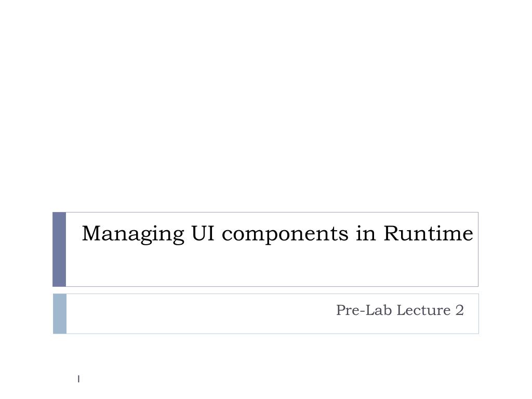
Task: Select the word "in" in the title
Action: tap(366, 233)
